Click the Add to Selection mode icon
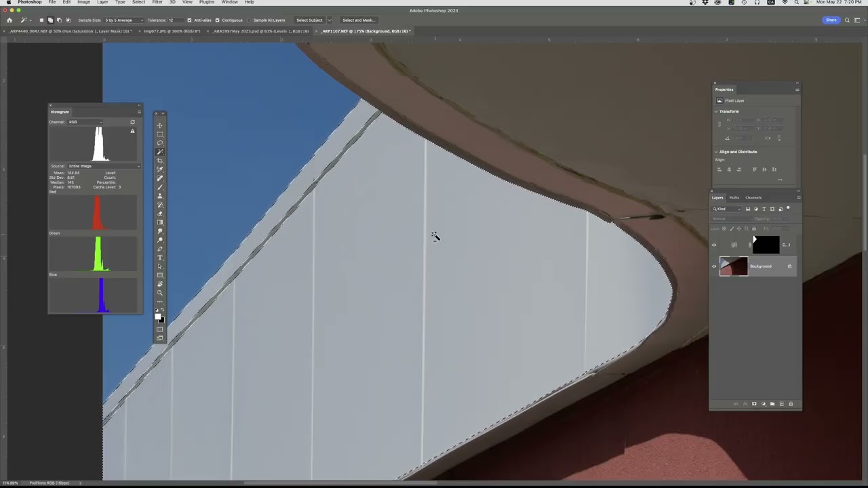Image resolution: width=868 pixels, height=488 pixels. pyautogui.click(x=50, y=20)
